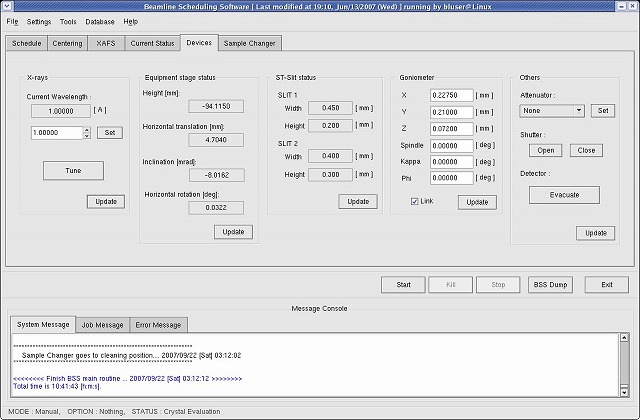This screenshot has width=640, height=420.
Task: Click the wavelength input spinner field
Action: 57,133
